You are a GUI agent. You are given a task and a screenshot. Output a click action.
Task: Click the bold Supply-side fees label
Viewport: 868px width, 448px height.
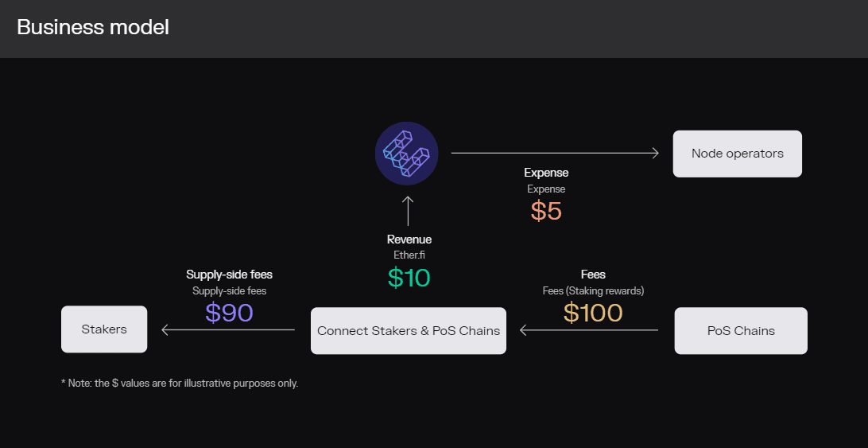[229, 275]
